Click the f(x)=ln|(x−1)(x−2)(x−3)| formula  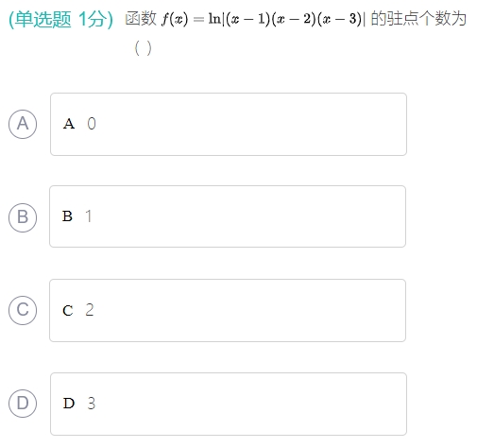pyautogui.click(x=264, y=19)
